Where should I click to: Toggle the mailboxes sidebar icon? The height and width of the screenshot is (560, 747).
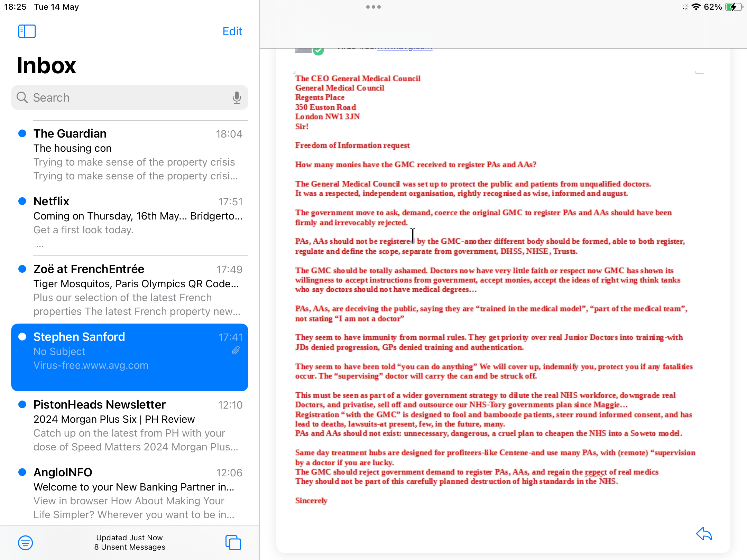27,31
